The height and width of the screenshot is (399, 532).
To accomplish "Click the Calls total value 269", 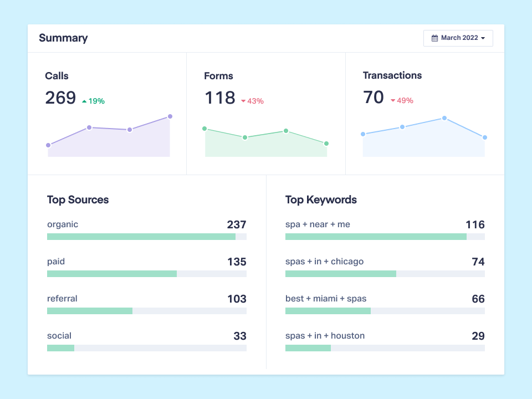I will 60,98.
